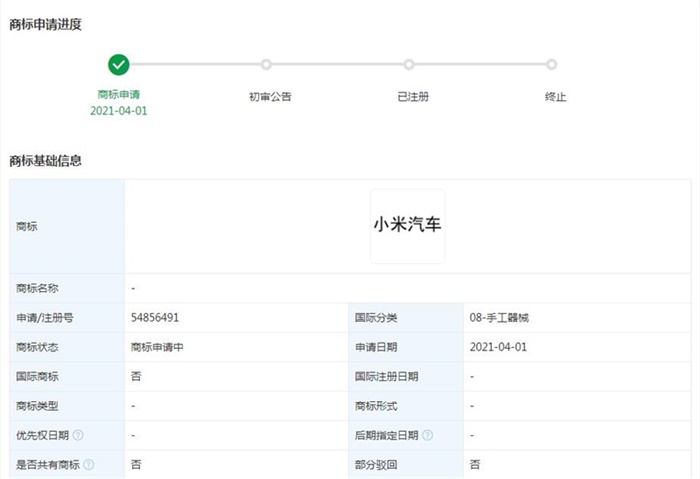Click the 08-手工器械 classification value

click(x=499, y=318)
